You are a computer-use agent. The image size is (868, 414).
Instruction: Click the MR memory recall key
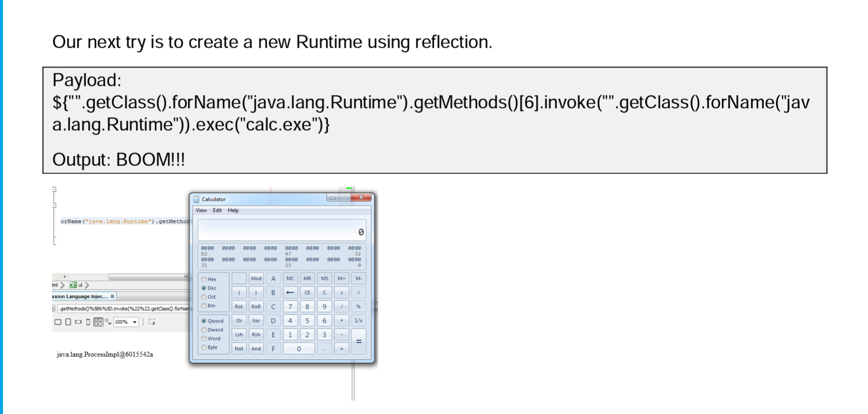[307, 278]
